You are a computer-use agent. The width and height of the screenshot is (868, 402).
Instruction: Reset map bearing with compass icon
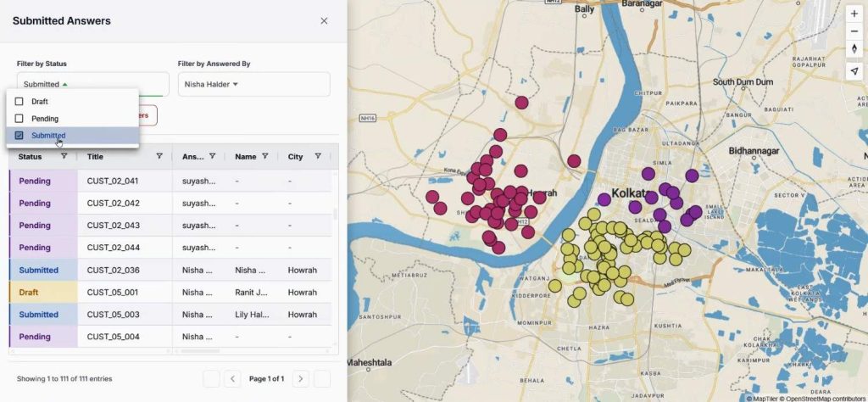click(854, 48)
